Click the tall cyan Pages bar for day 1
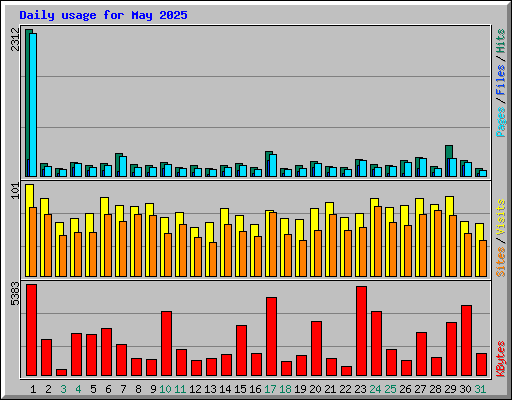Screen dimensions: 512x400 click(33, 105)
